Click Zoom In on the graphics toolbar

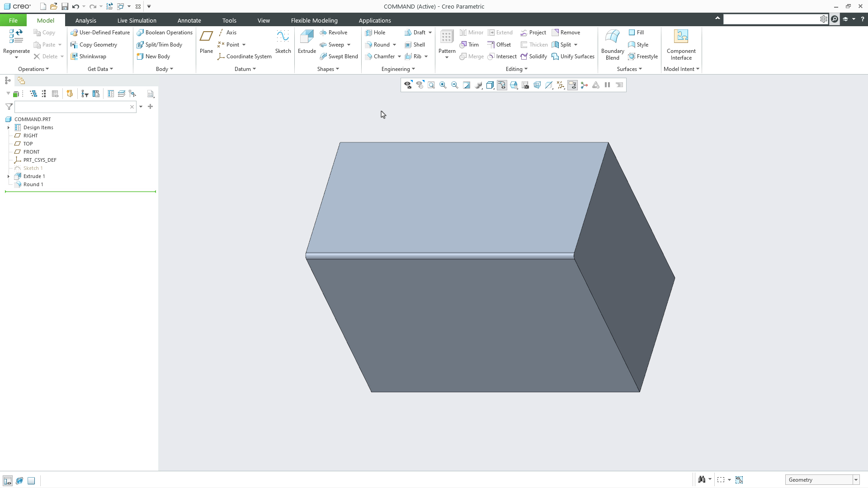tap(443, 85)
